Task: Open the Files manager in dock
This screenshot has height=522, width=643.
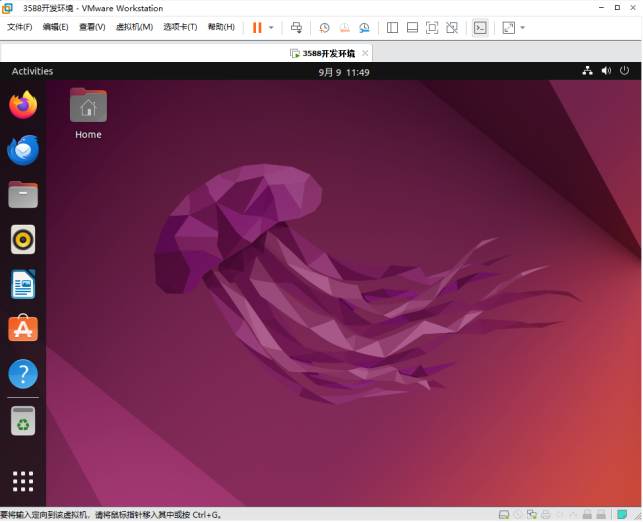Action: (x=23, y=194)
